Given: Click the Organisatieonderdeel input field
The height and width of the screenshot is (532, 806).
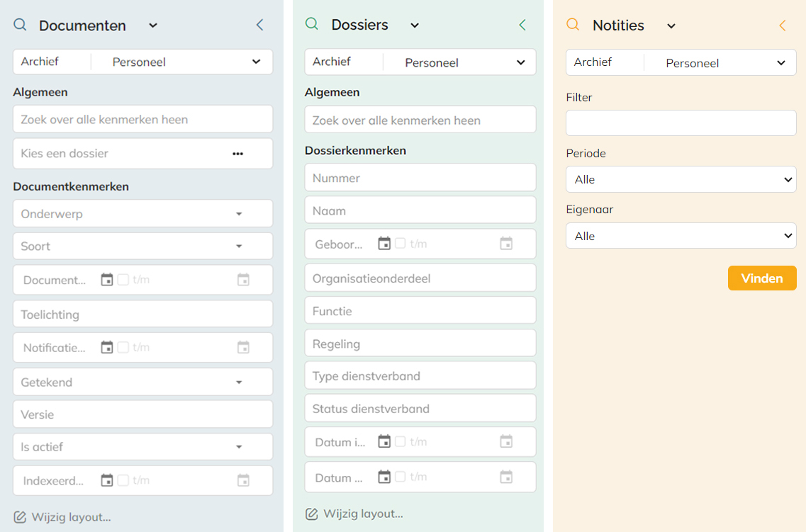Looking at the screenshot, I should click(x=420, y=278).
